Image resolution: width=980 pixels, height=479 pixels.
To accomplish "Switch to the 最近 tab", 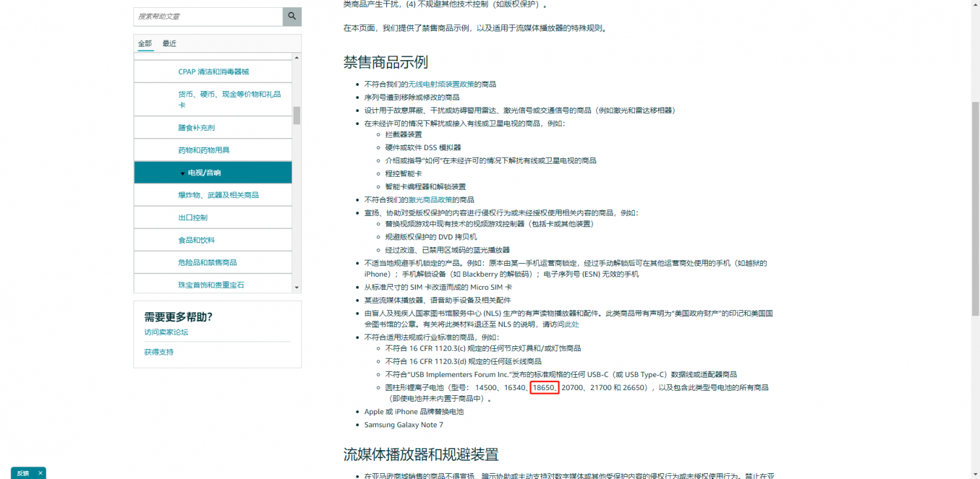I will click(169, 44).
